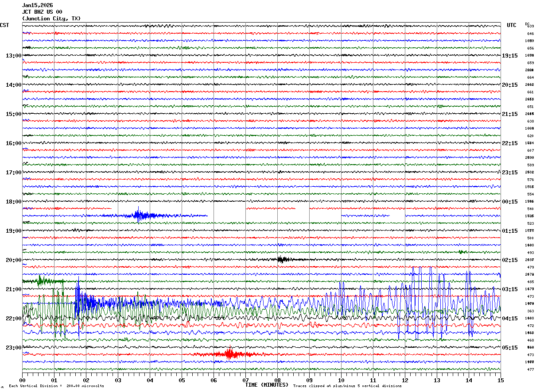The width and height of the screenshot is (536, 392).
Task: Click the blue seismic burst after 18:00
Action: click(139, 215)
